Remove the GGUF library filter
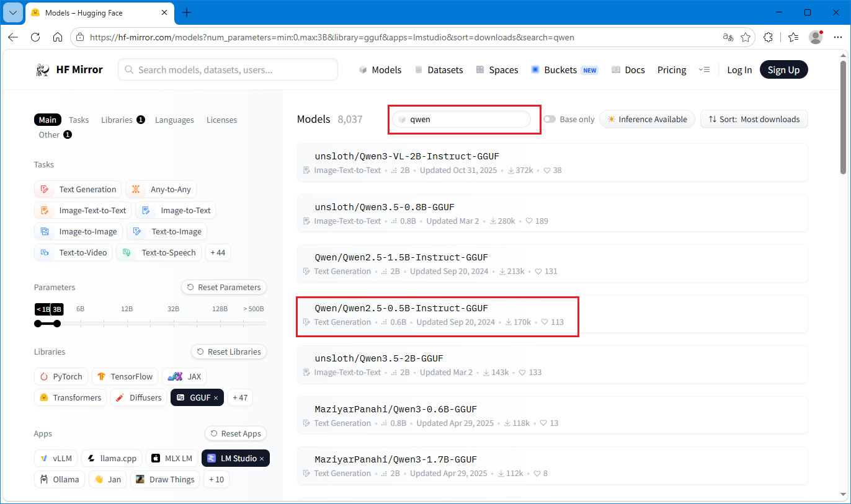 [216, 397]
